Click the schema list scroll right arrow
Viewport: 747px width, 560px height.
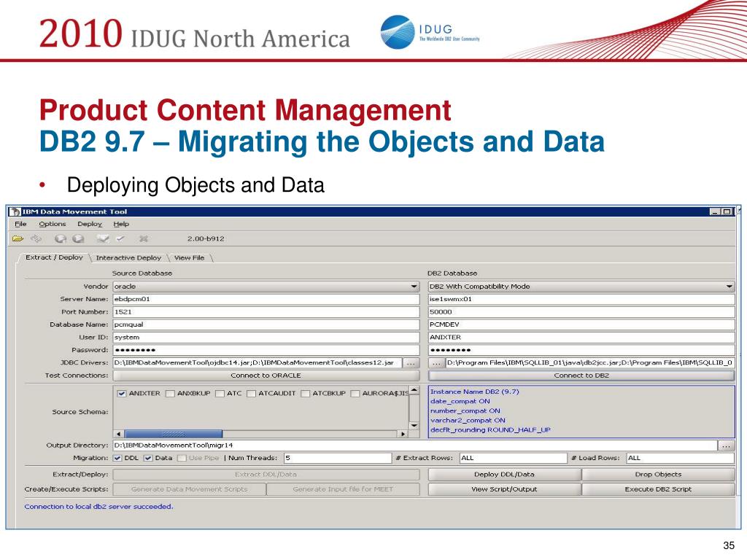click(403, 434)
